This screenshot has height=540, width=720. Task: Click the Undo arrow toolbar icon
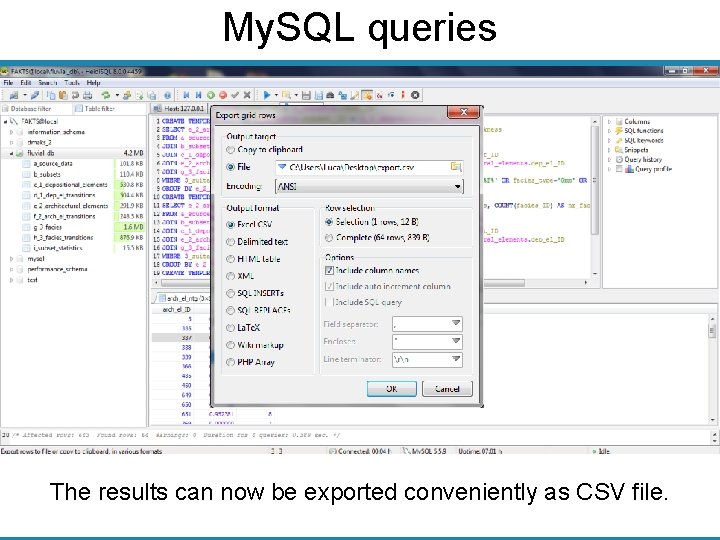click(75, 95)
